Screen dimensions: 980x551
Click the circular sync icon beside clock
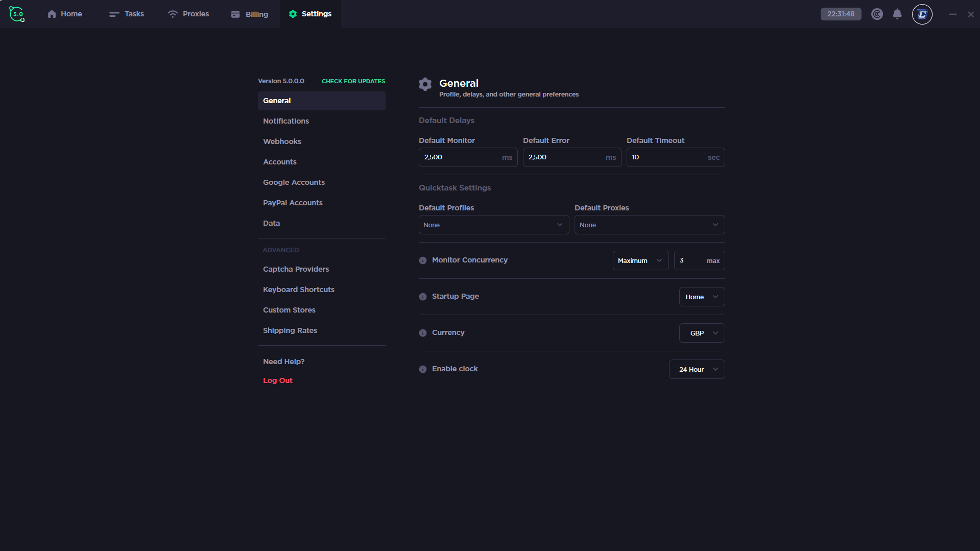877,14
